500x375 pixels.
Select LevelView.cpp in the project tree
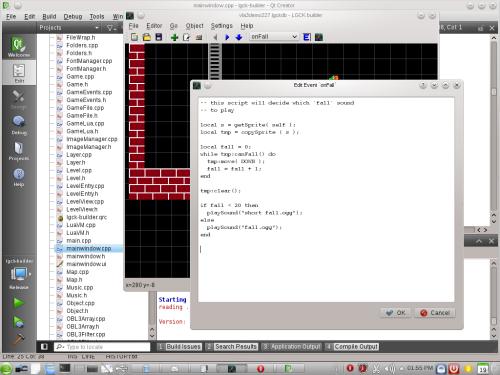(85, 202)
